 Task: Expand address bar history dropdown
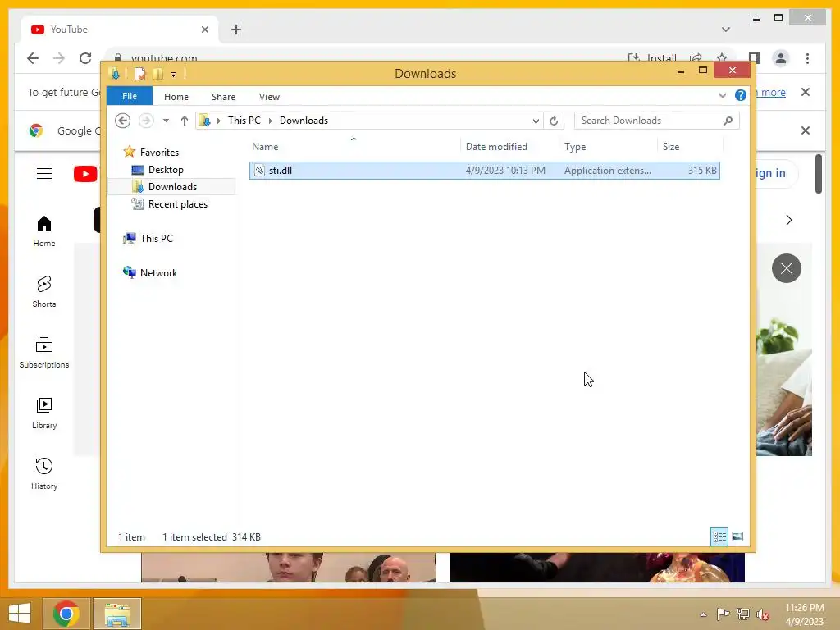(x=536, y=121)
